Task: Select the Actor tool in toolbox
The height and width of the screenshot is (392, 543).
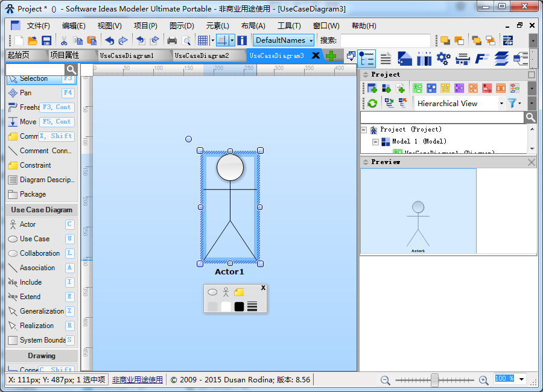Action: pyautogui.click(x=27, y=224)
